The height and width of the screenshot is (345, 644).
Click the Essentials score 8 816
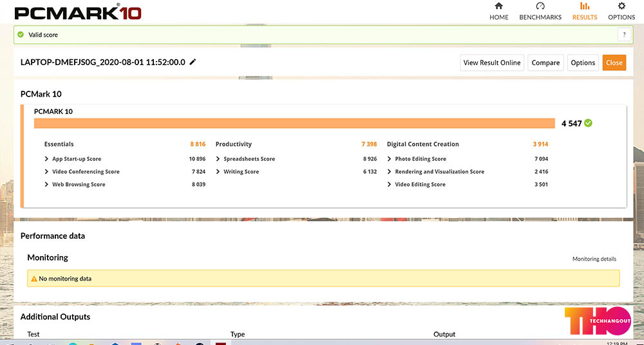pyautogui.click(x=198, y=144)
